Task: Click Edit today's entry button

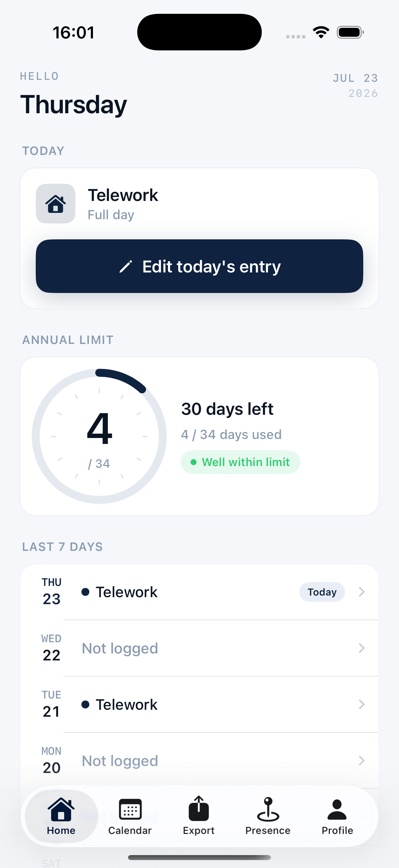Action: (199, 266)
